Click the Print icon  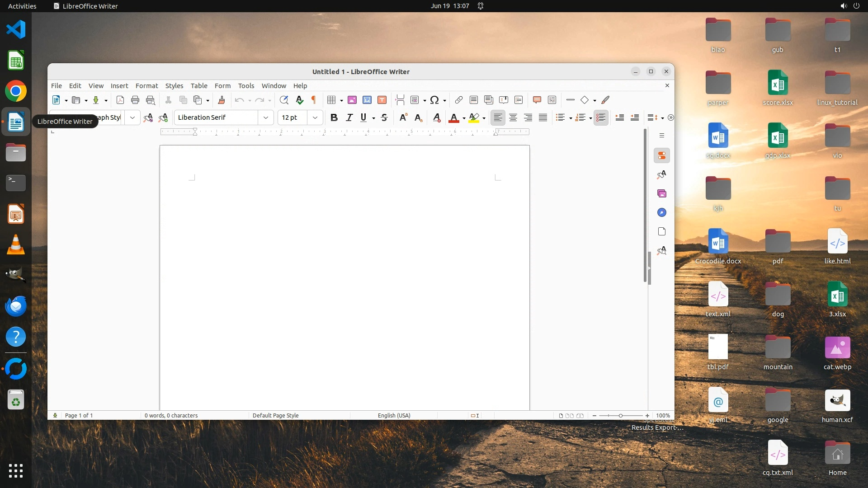click(x=135, y=100)
